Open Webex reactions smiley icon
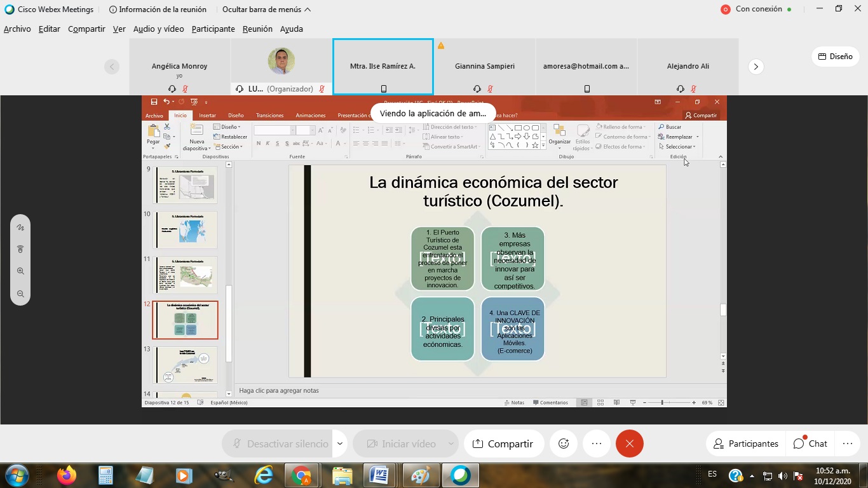 [564, 444]
